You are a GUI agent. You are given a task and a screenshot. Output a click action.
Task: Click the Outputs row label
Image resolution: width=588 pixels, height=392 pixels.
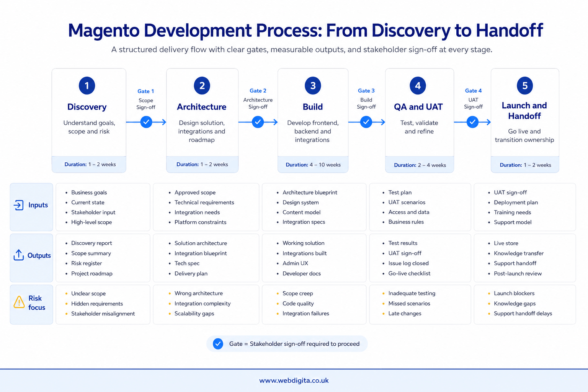[39, 255]
